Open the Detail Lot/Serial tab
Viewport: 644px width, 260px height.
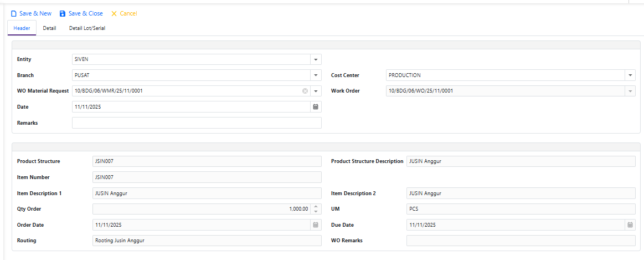87,28
